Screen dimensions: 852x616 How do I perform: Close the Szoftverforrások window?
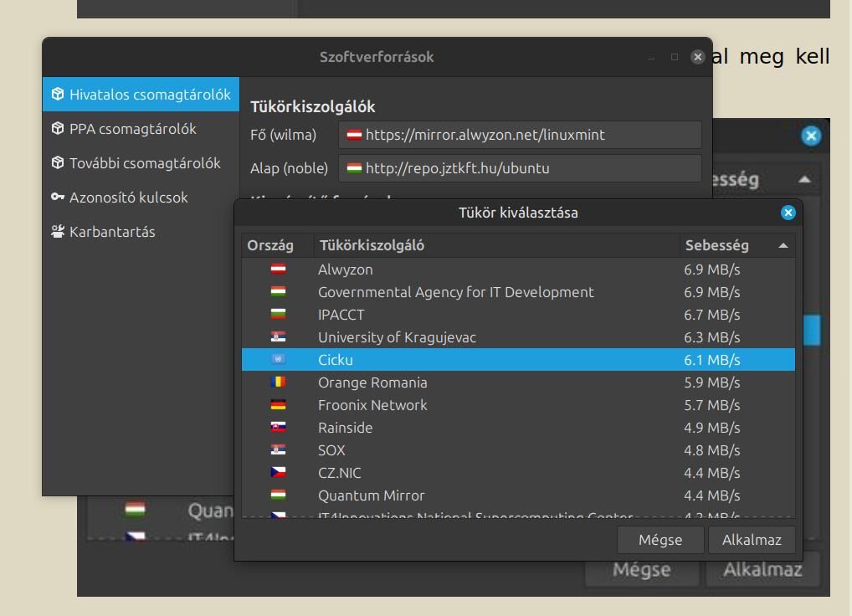point(698,57)
